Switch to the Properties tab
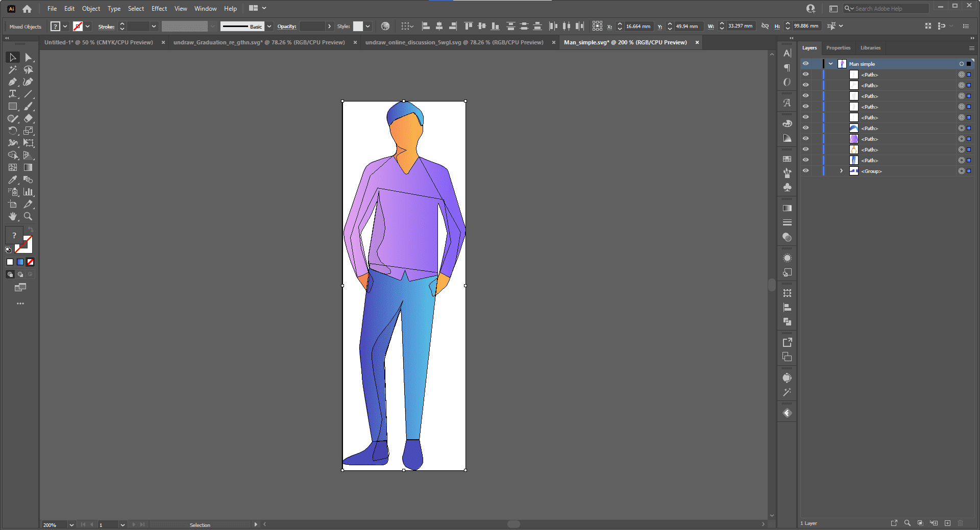 838,48
